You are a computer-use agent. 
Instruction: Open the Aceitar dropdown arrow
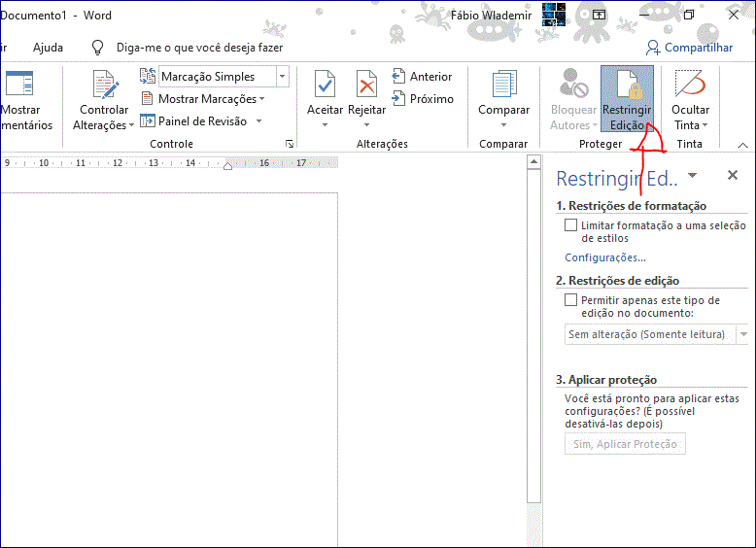click(325, 124)
